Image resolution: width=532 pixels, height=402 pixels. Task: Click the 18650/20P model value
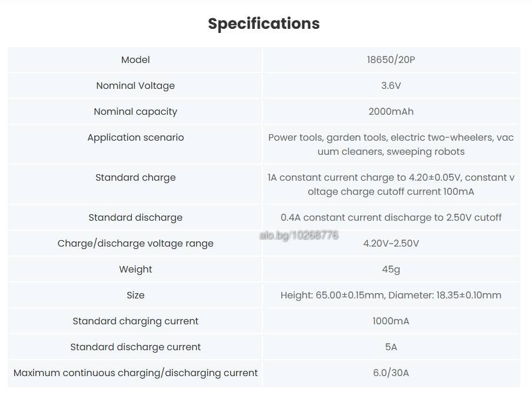[391, 59]
